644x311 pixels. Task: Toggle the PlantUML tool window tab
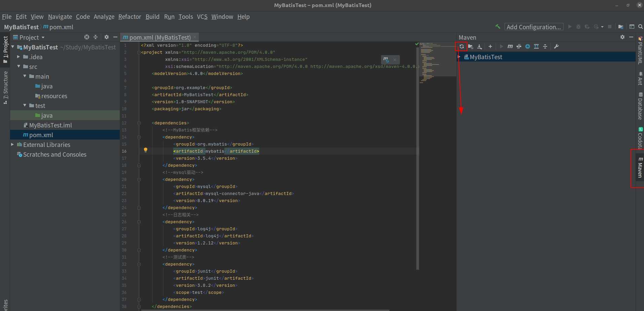click(x=640, y=50)
